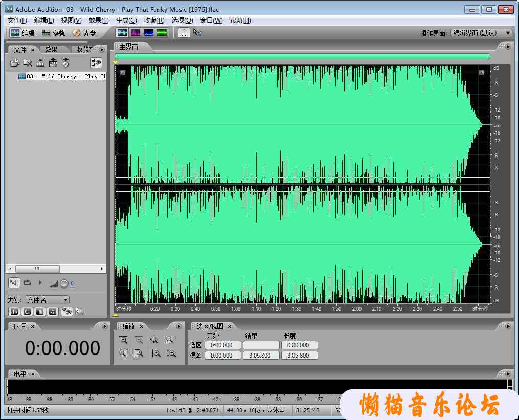Toggle the show options checklist-eye icon

point(96,62)
